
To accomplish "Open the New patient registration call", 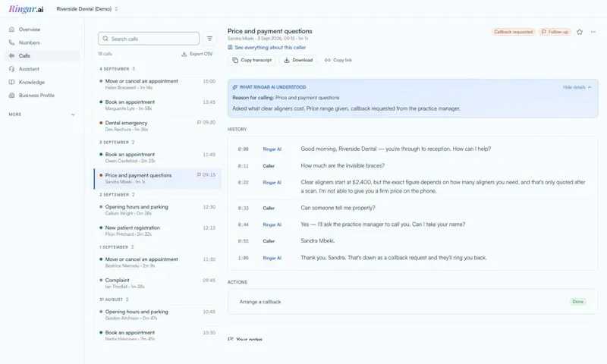I will [x=158, y=231].
